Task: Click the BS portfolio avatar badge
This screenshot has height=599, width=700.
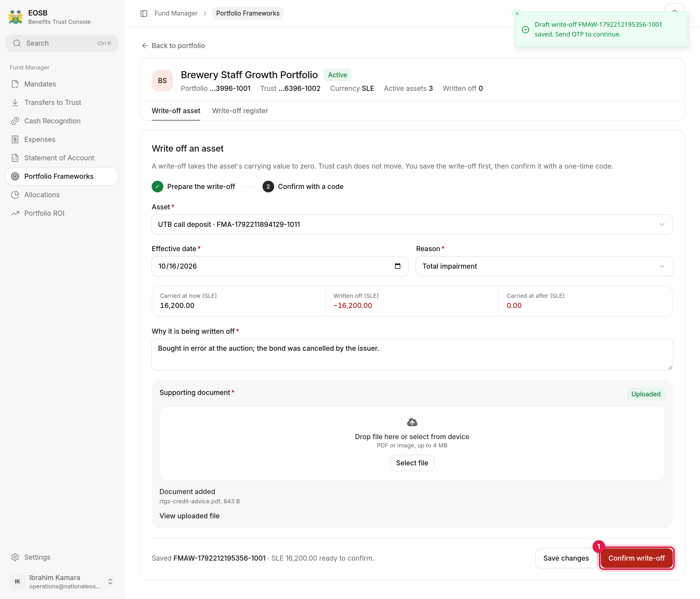Action: [162, 81]
